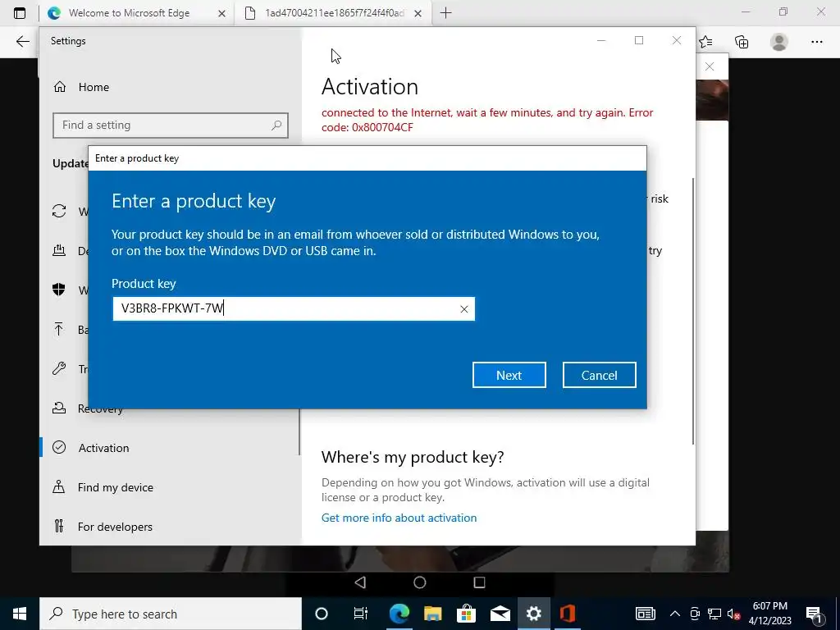Click the Find my device person icon
Viewport: 840px width, 630px height.
(59, 487)
